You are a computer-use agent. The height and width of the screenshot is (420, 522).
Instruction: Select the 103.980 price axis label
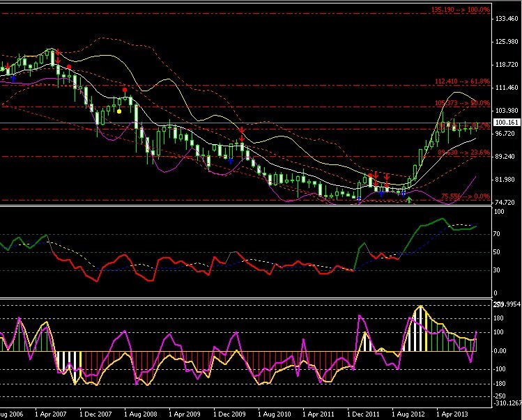507,111
